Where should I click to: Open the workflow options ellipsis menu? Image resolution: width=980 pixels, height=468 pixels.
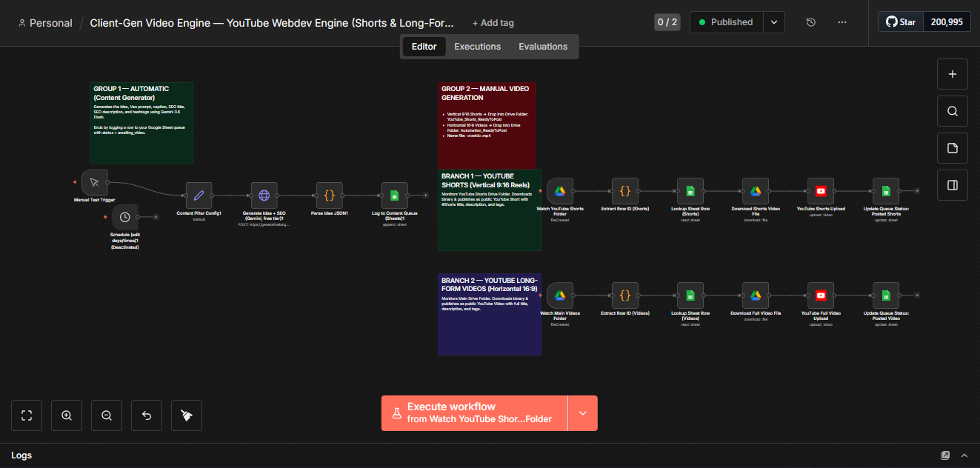842,22
